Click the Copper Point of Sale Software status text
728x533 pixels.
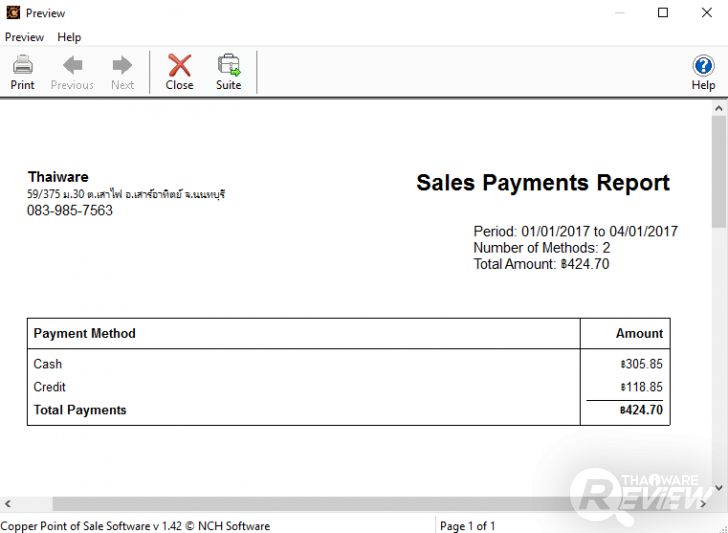point(135,526)
